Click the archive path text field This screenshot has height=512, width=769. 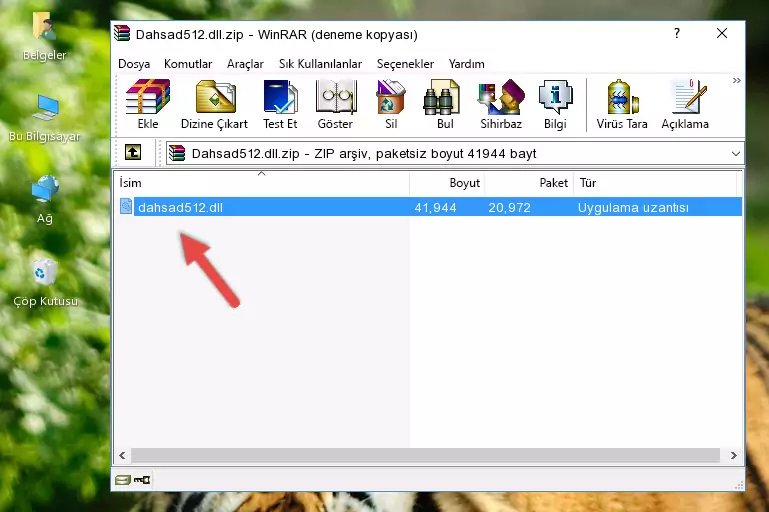[455, 154]
